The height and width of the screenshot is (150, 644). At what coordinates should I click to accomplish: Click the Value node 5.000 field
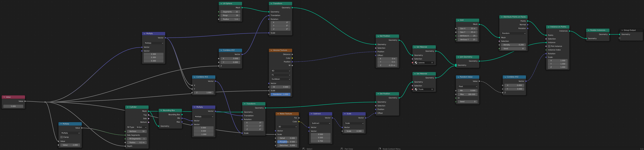point(13,106)
